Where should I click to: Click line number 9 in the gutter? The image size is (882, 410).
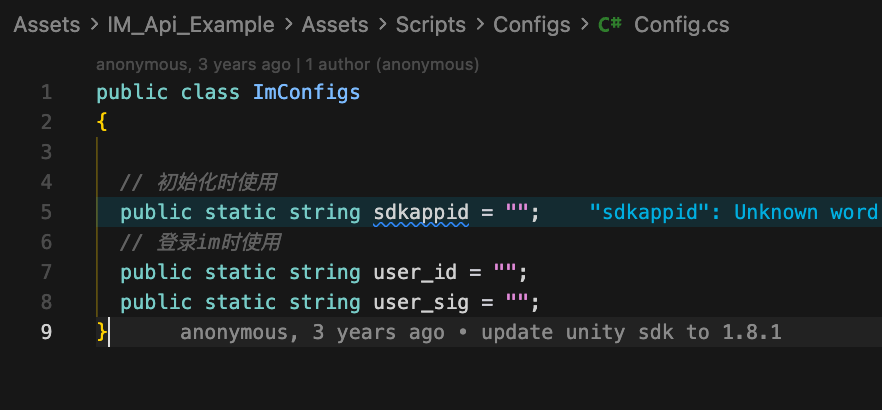[x=46, y=332]
